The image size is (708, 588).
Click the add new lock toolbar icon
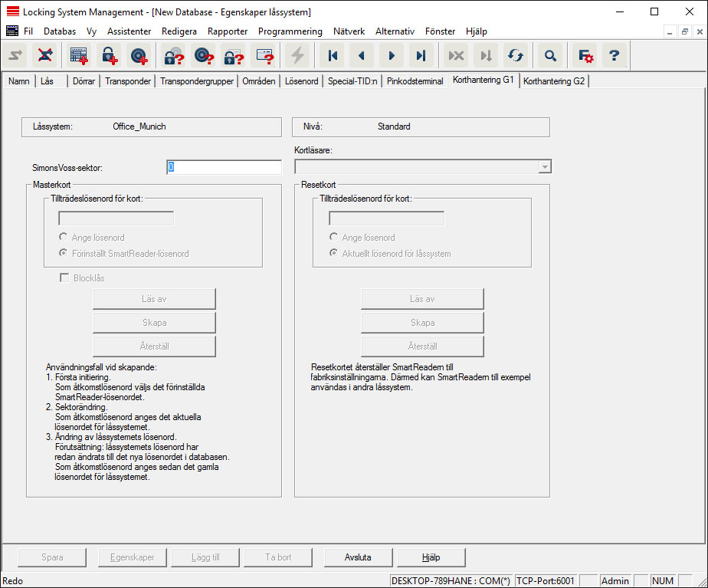pyautogui.click(x=110, y=55)
